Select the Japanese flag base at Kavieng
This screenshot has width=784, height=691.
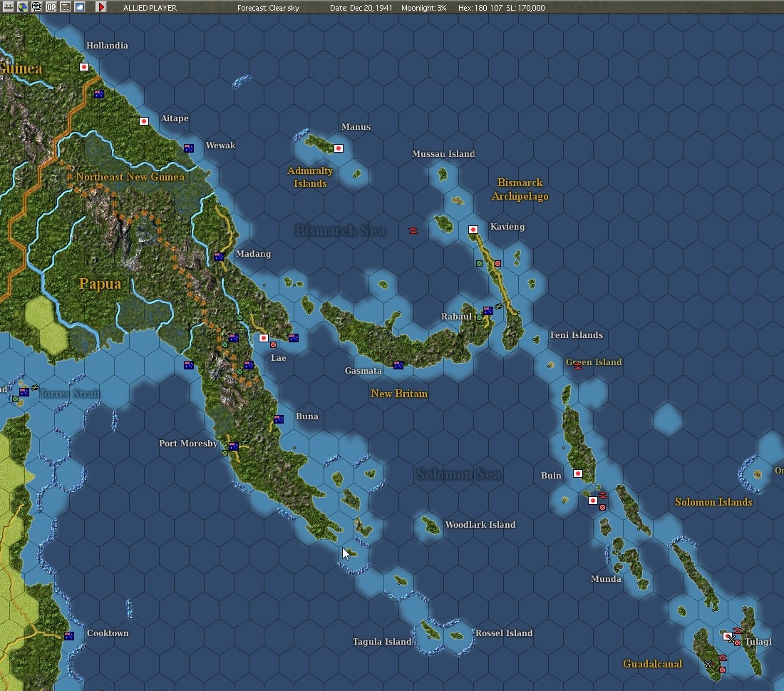click(x=473, y=230)
